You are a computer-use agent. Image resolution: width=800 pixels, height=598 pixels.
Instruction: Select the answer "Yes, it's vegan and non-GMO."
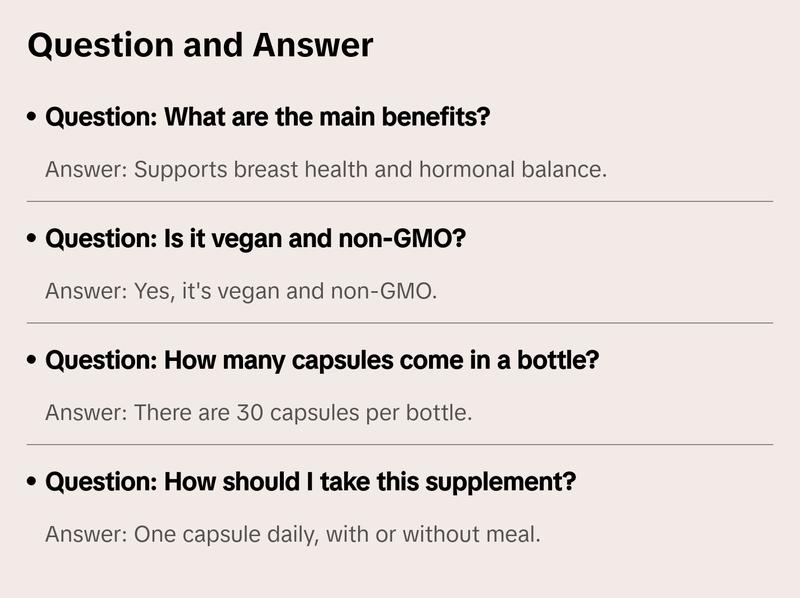pos(241,292)
